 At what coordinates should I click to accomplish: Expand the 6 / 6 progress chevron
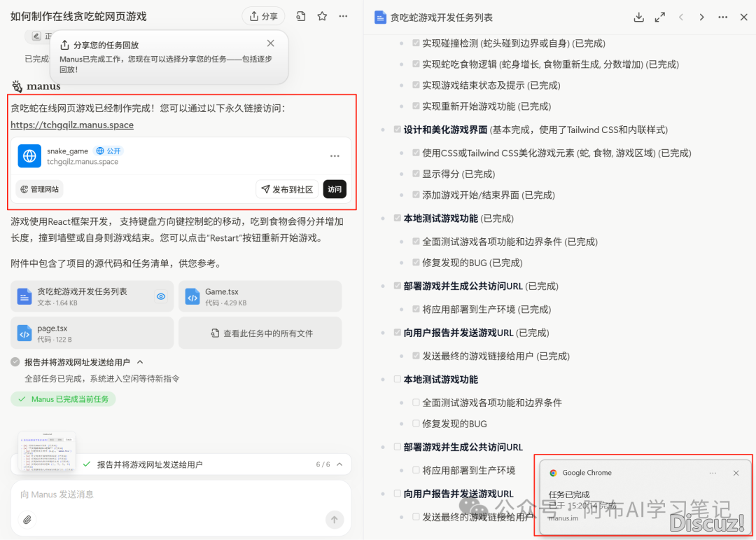[x=339, y=464]
